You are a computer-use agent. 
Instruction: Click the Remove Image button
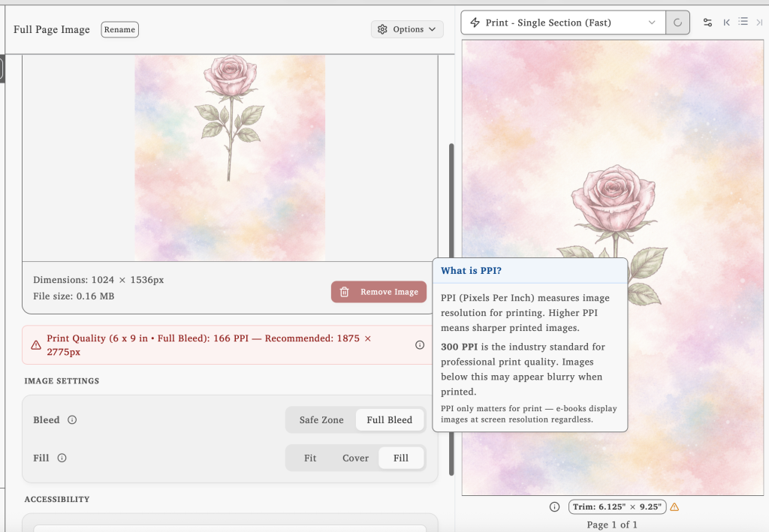coord(378,292)
